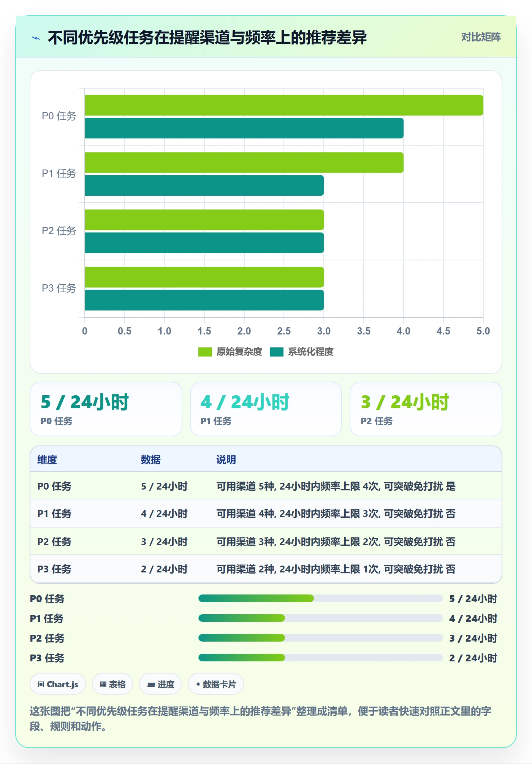Click the P3 任务 progress bar
Image resolution: width=532 pixels, height=764 pixels.
click(321, 658)
